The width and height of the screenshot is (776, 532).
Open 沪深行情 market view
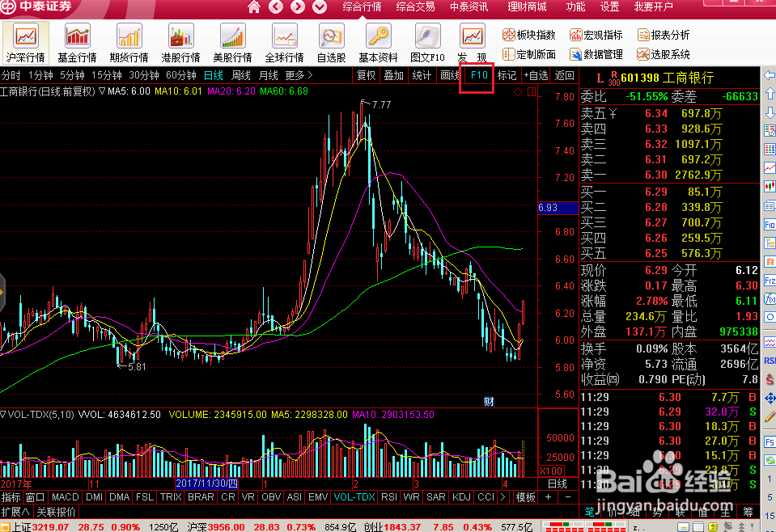click(25, 43)
